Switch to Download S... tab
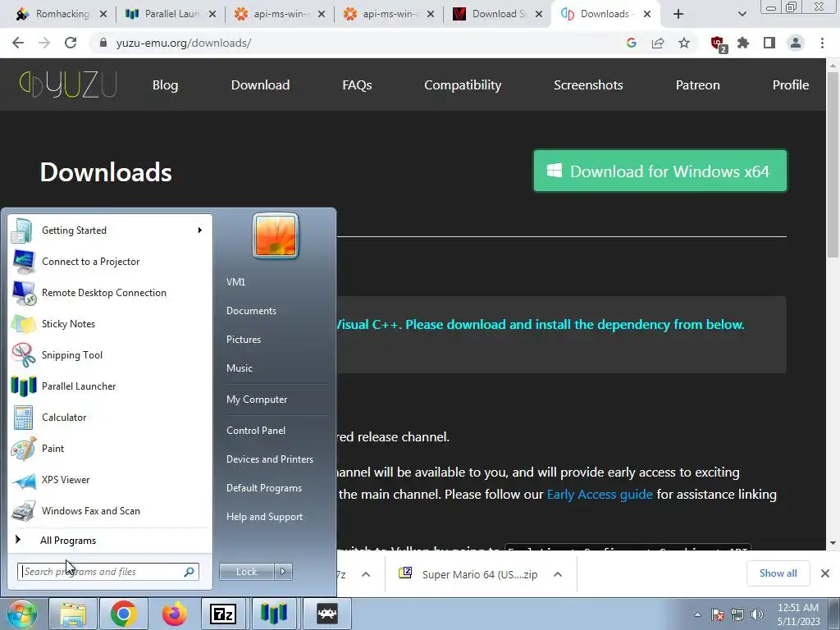The image size is (840, 630). 496,14
